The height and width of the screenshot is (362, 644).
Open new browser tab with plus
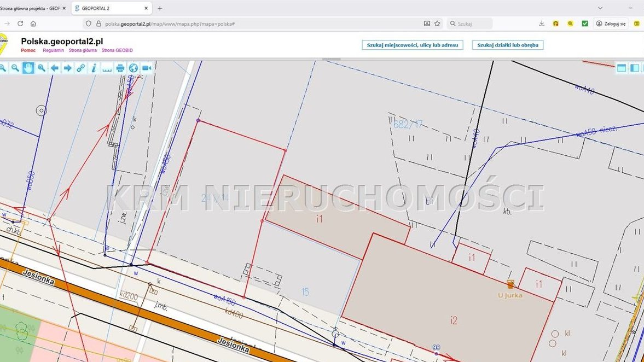point(160,8)
